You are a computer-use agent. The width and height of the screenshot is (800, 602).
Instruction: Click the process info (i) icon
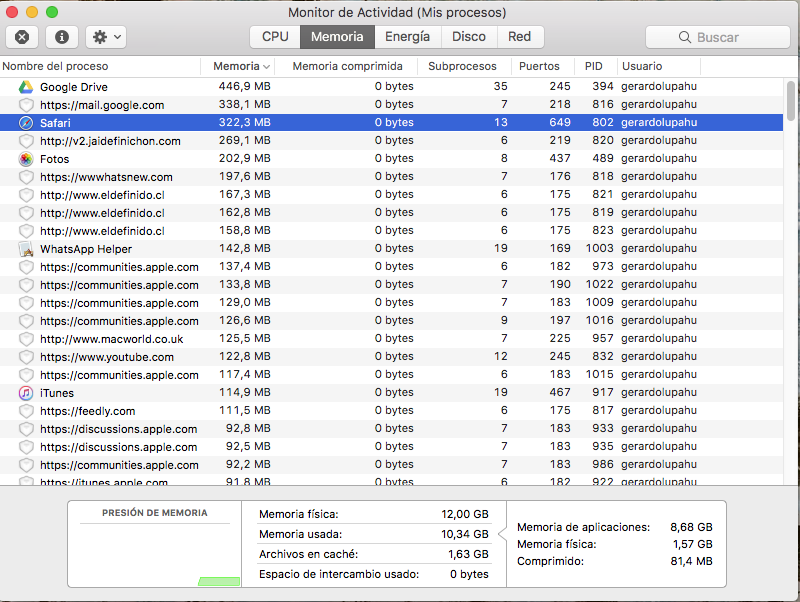point(62,37)
